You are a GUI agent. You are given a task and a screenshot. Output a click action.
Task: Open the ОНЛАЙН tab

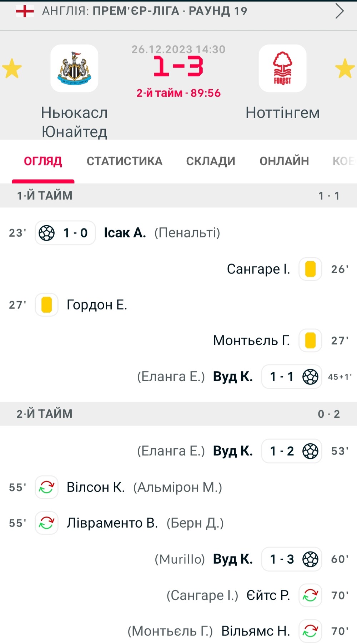click(284, 161)
